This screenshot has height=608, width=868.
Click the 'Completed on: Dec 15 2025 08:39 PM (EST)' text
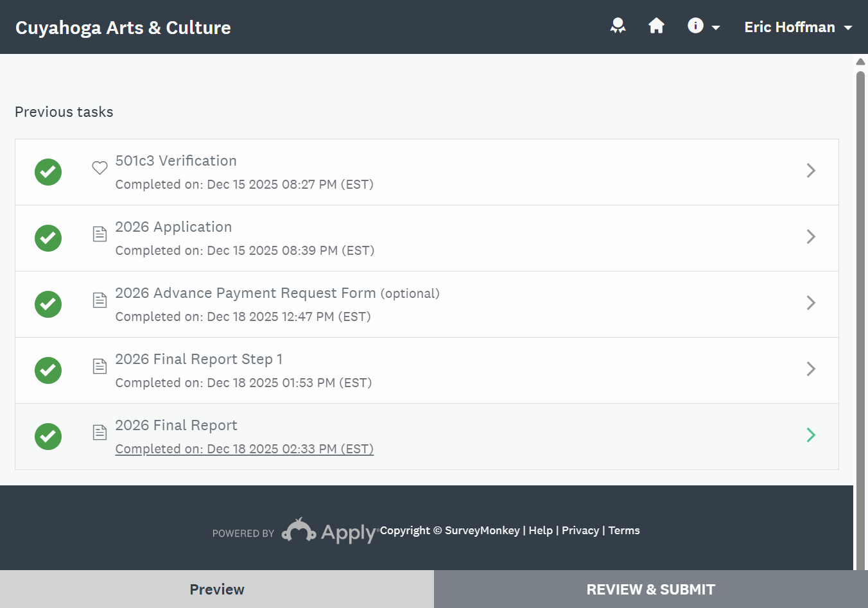click(x=245, y=250)
